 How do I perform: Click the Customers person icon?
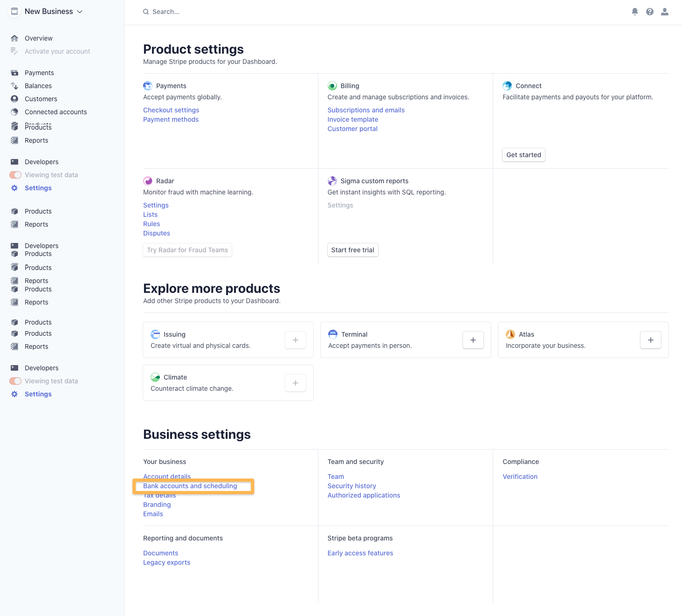point(14,99)
